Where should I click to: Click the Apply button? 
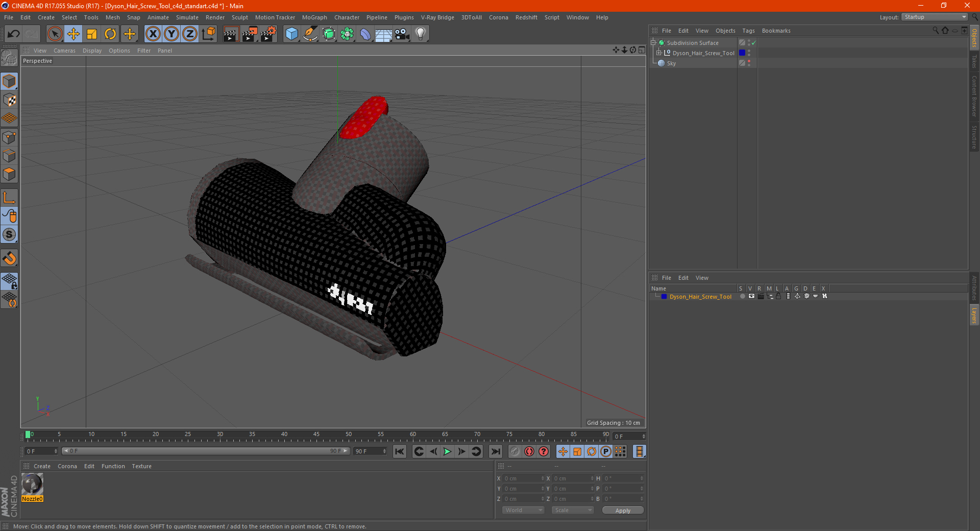tap(623, 511)
